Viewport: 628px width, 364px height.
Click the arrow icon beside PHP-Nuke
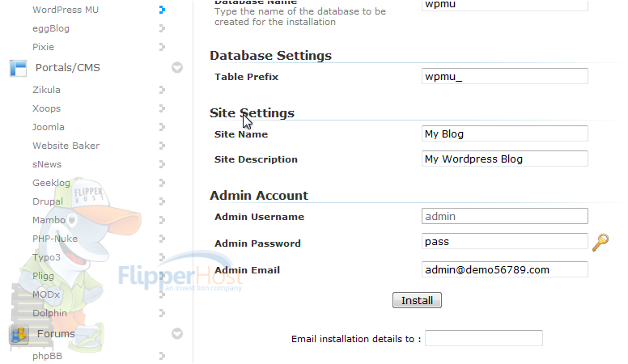pos(162,239)
